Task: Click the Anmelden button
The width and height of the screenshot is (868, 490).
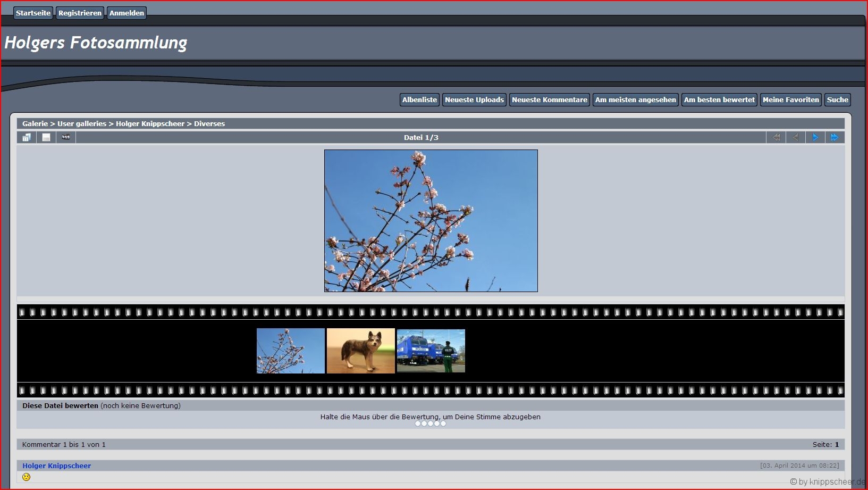Action: [x=127, y=13]
